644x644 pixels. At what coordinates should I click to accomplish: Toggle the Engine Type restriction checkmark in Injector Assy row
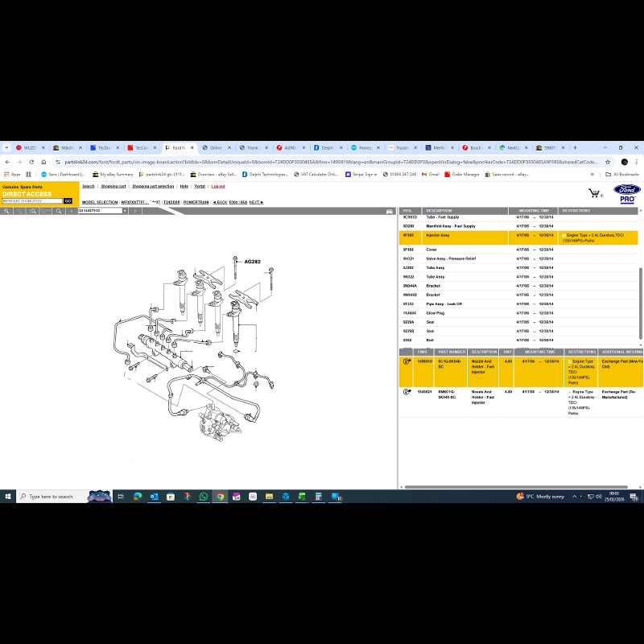click(x=564, y=236)
